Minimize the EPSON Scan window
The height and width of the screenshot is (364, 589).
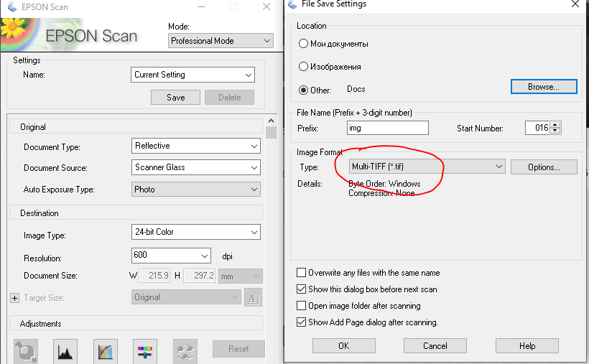point(201,6)
